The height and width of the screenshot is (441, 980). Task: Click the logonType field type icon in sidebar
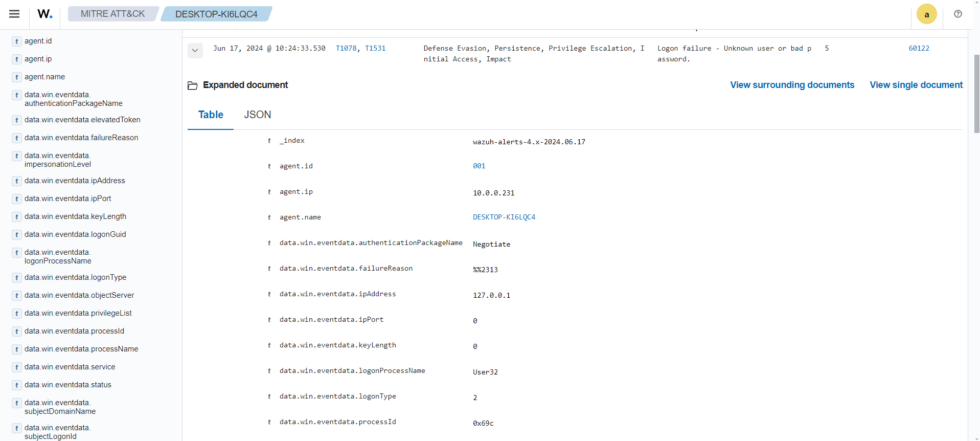point(17,278)
